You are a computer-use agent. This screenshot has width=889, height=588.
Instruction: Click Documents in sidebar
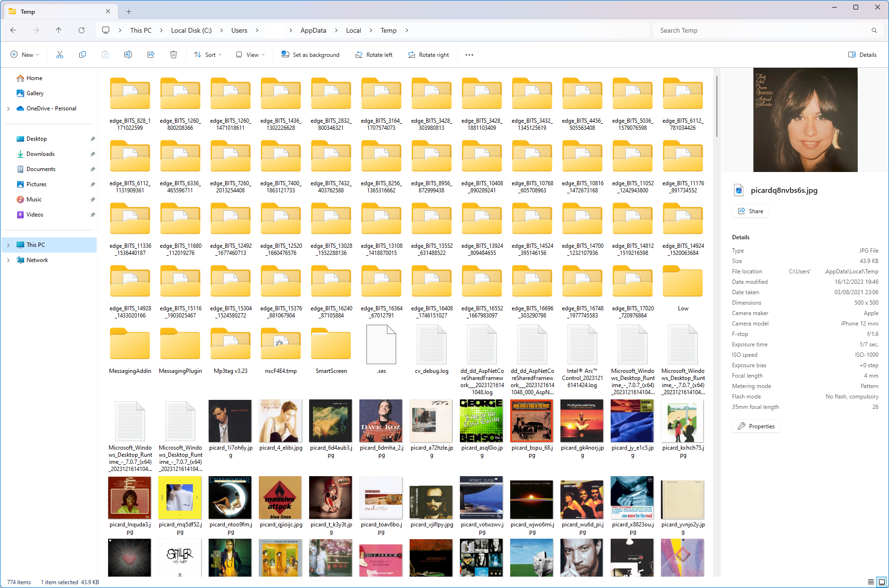[41, 169]
